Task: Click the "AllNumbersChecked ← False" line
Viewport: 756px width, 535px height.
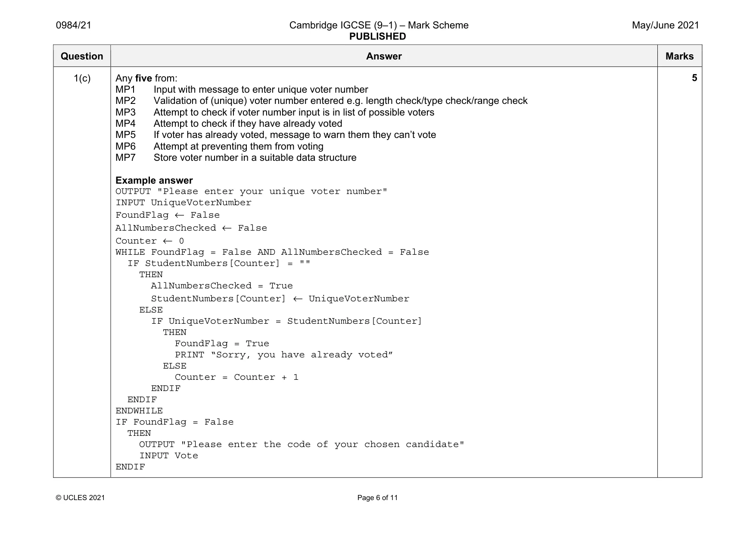Action: 191,228
